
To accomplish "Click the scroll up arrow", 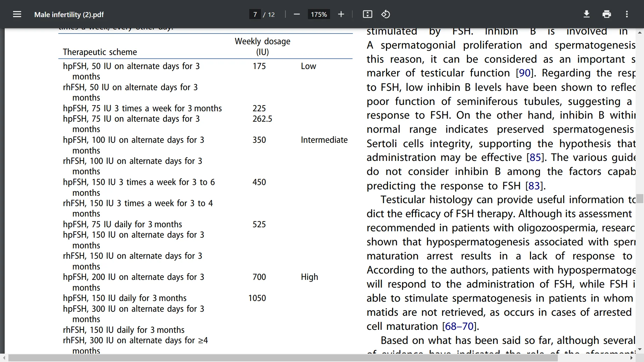I will click(640, 33).
